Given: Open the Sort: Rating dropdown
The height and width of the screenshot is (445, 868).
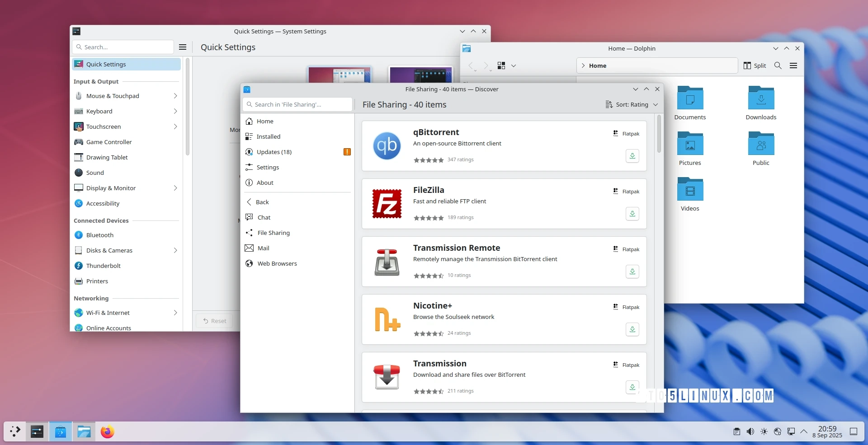Looking at the screenshot, I should [x=631, y=104].
